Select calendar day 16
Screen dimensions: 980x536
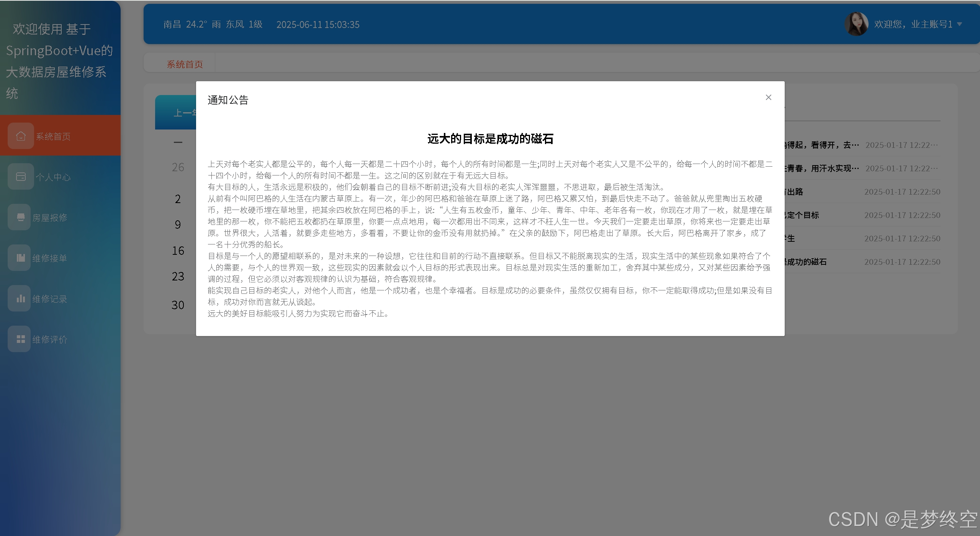point(178,251)
